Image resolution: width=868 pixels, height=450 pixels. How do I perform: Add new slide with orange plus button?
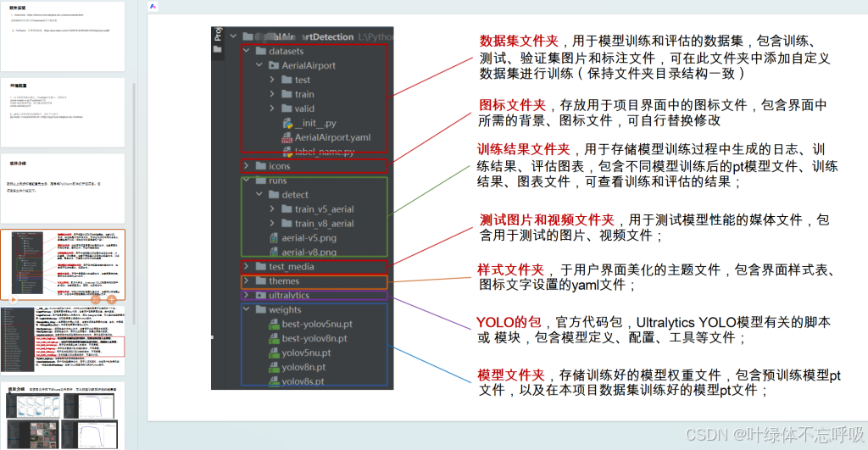[x=112, y=299]
